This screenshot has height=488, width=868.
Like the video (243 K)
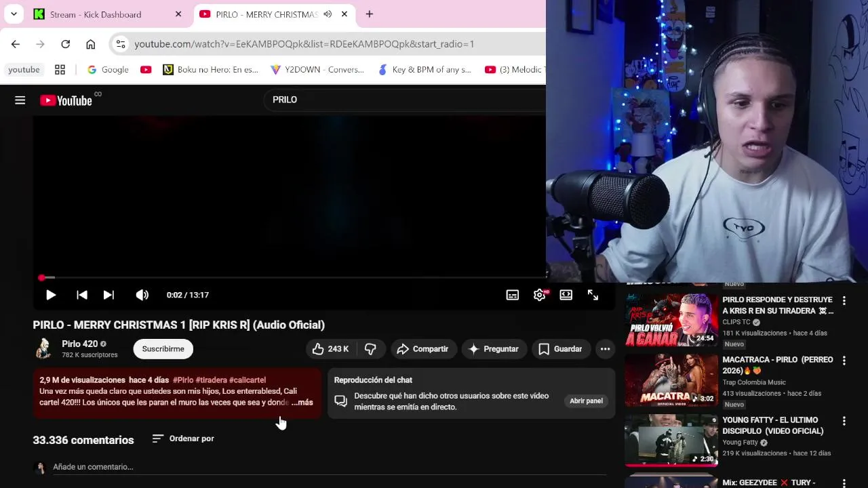[x=330, y=349]
